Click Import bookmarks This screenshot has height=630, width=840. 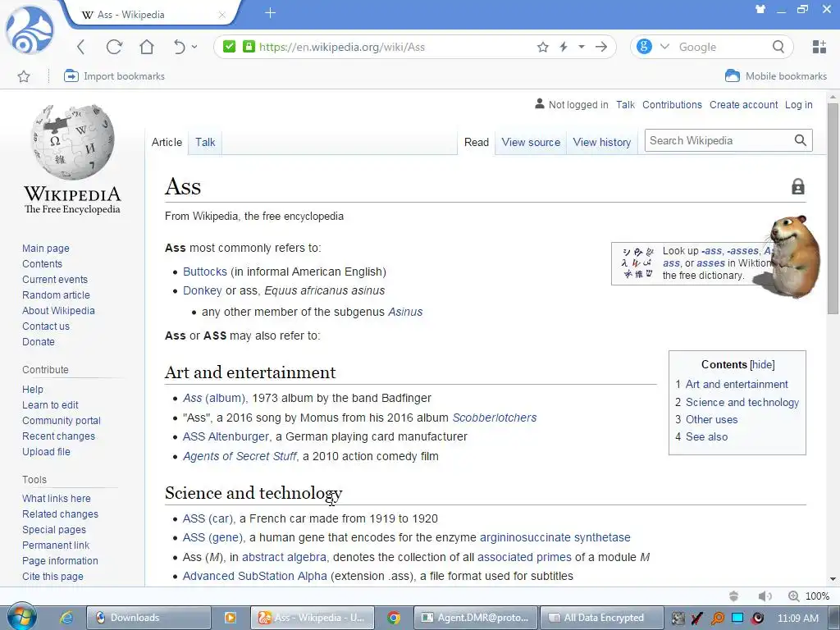114,76
